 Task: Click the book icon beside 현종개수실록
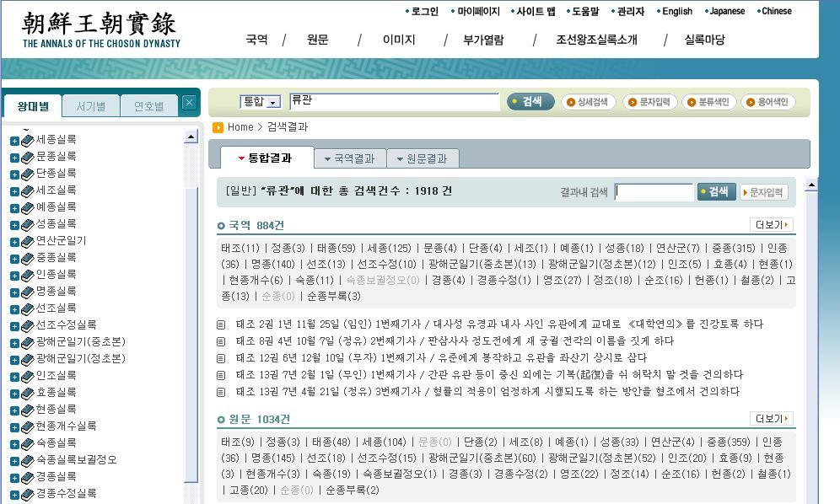tap(27, 428)
